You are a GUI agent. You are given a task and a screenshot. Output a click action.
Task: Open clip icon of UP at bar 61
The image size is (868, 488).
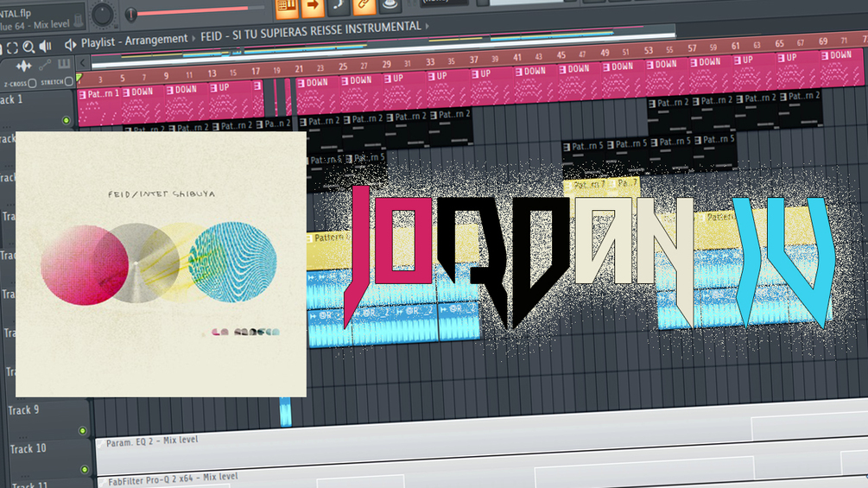pos(738,60)
